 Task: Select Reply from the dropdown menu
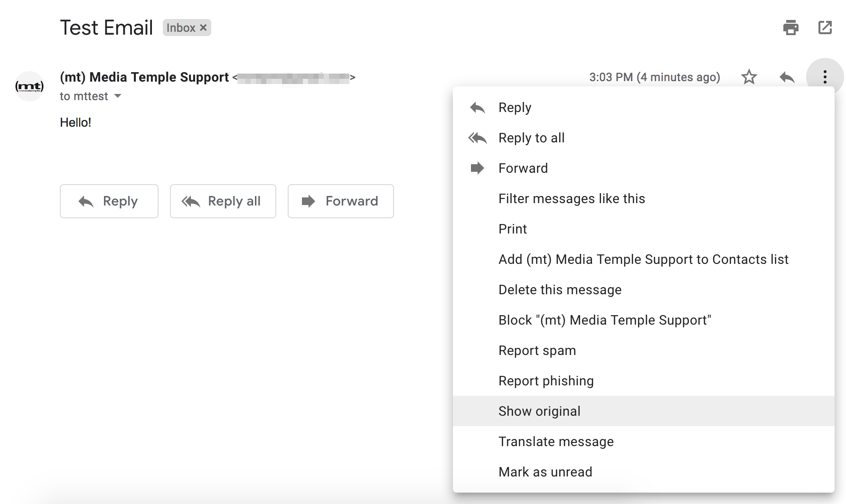(515, 108)
